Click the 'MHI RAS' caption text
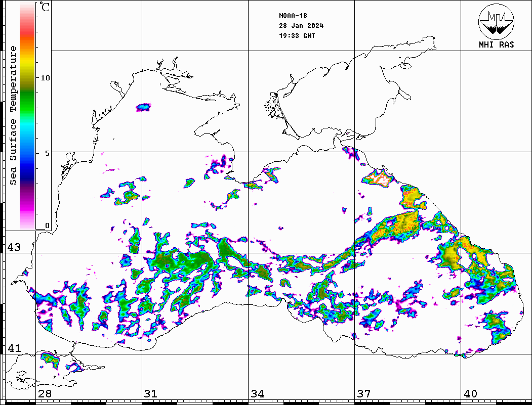This screenshot has width=532, height=405. 496,44
